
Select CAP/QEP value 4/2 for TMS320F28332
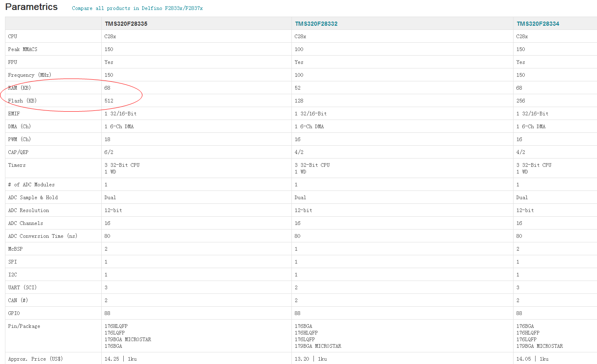tap(299, 152)
